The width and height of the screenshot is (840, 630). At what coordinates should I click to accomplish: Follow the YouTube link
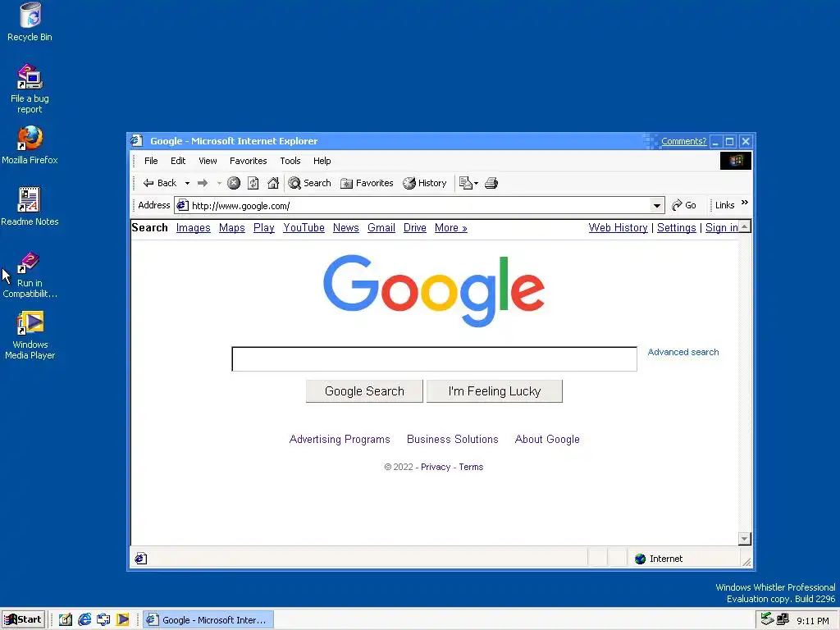pos(304,228)
